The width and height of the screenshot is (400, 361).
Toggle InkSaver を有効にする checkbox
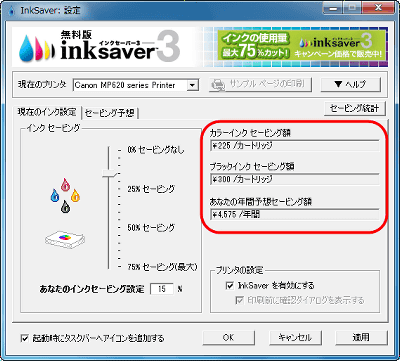[230, 286]
